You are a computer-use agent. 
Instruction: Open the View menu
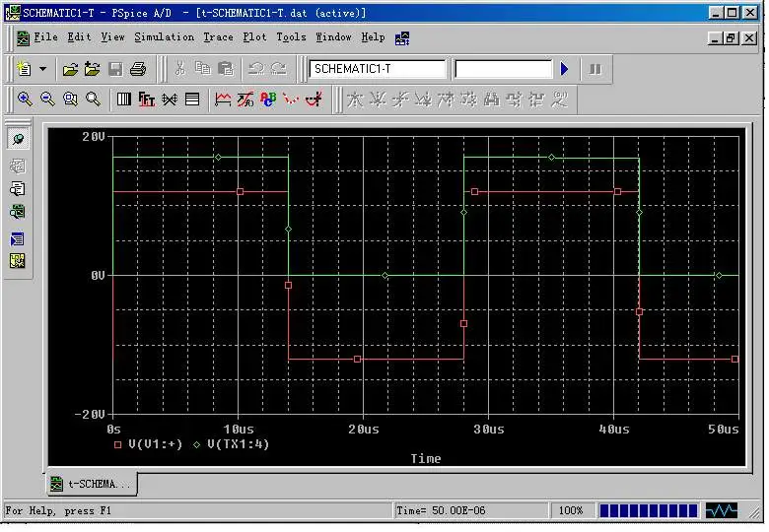(x=112, y=37)
